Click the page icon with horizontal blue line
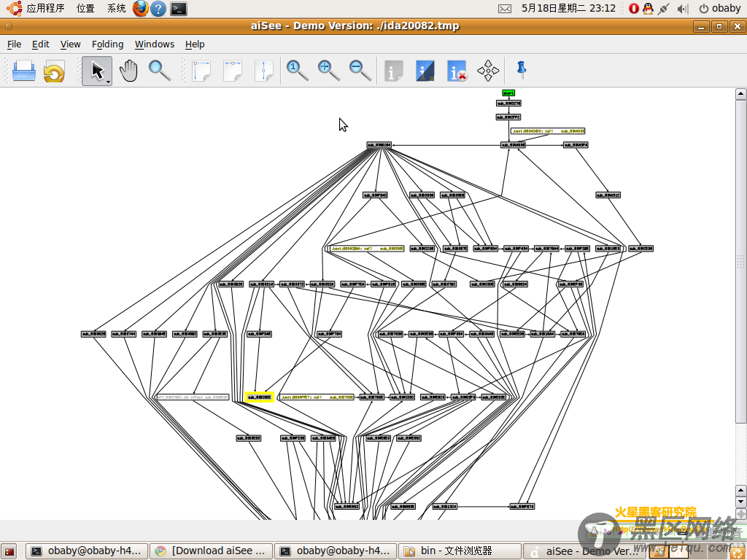Screen dimensions: 747x560 click(x=233, y=71)
